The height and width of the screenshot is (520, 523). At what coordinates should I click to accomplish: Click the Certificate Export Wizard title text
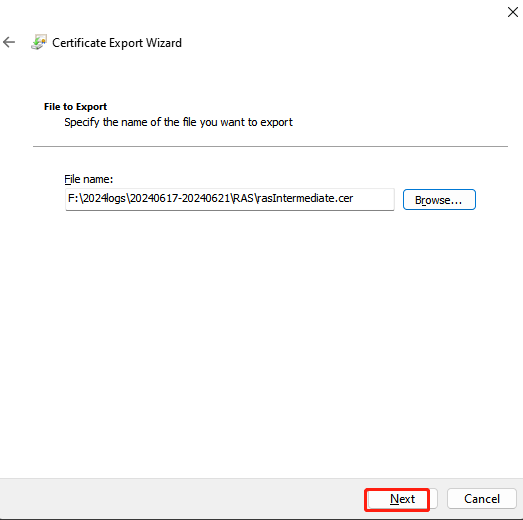tap(117, 43)
